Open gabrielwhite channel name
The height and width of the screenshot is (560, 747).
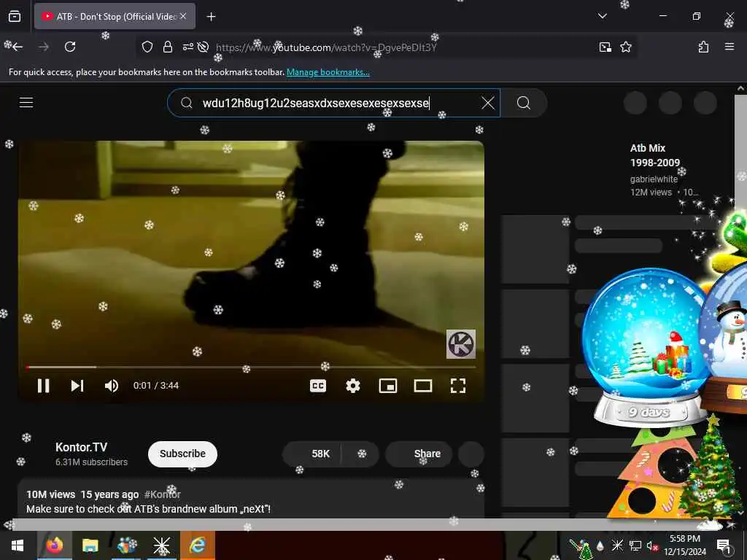click(x=654, y=179)
